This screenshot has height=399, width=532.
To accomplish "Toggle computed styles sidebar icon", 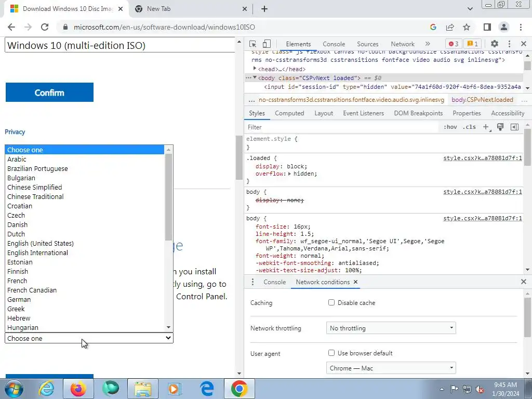I will pos(514,127).
